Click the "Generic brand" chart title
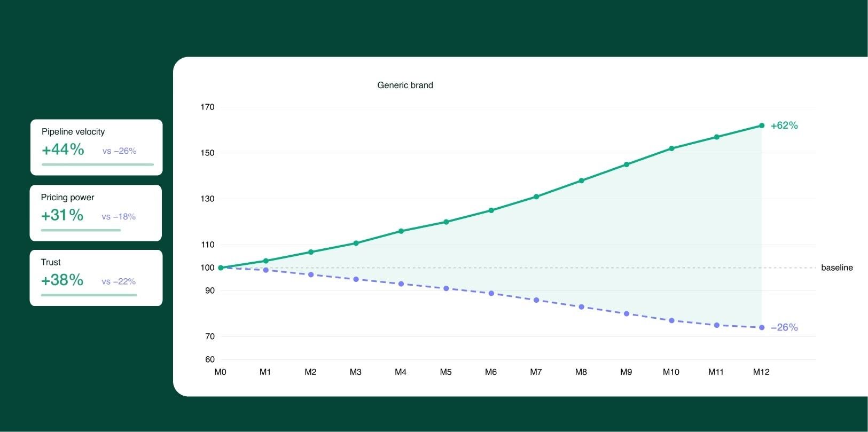The image size is (868, 432). point(405,85)
